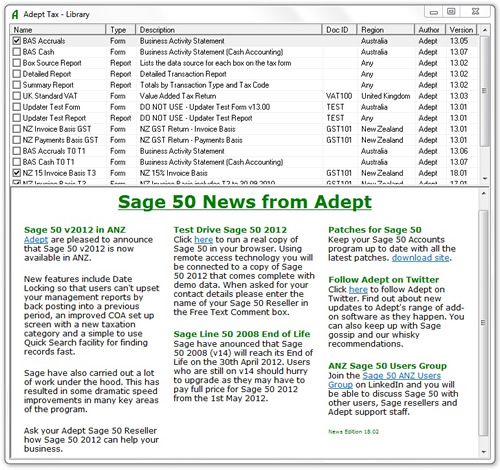Check the BAS Cash checkbox
The height and width of the screenshot is (470, 500).
pyautogui.click(x=16, y=52)
